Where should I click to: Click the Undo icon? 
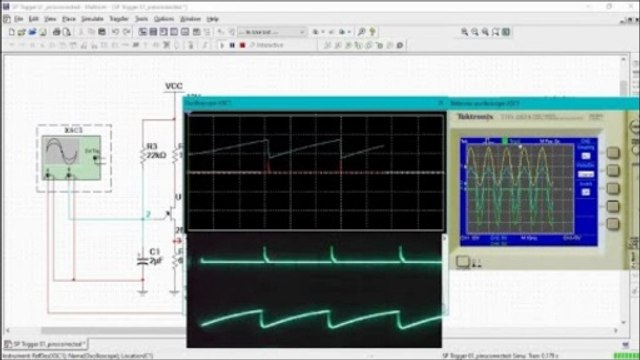coord(116,32)
